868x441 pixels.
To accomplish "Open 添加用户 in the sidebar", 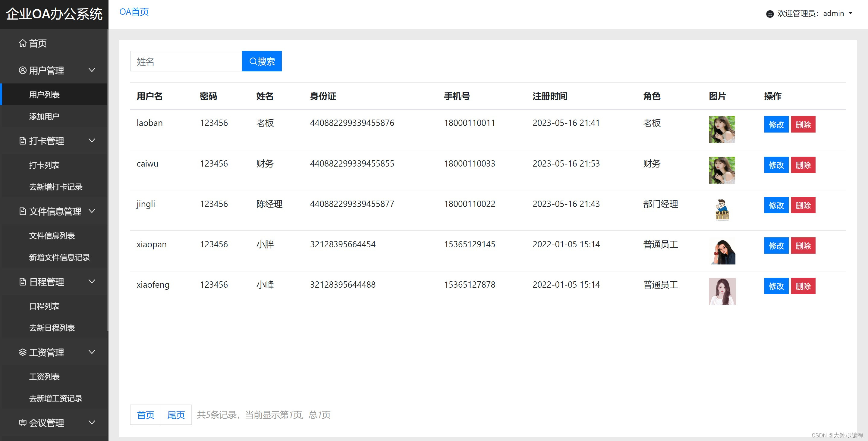I will tap(44, 117).
